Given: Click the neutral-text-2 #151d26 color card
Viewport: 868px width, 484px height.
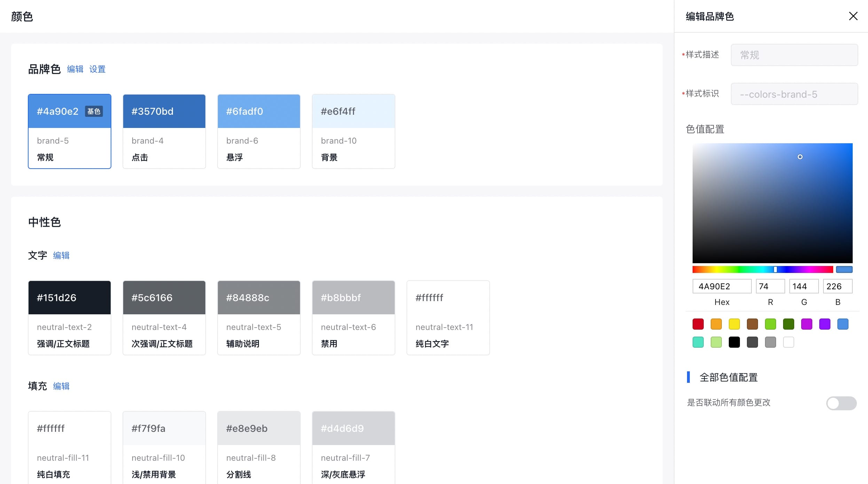Looking at the screenshot, I should coord(69,318).
